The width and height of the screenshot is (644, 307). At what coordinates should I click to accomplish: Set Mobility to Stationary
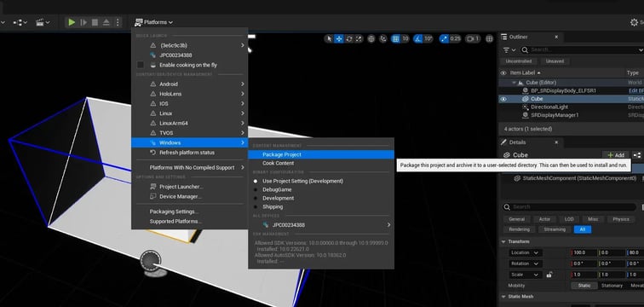tap(612, 285)
